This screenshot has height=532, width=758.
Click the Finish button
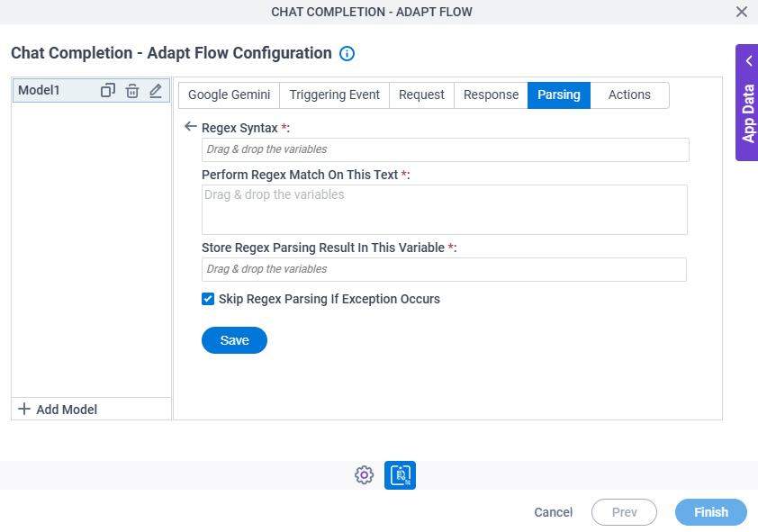tap(711, 512)
